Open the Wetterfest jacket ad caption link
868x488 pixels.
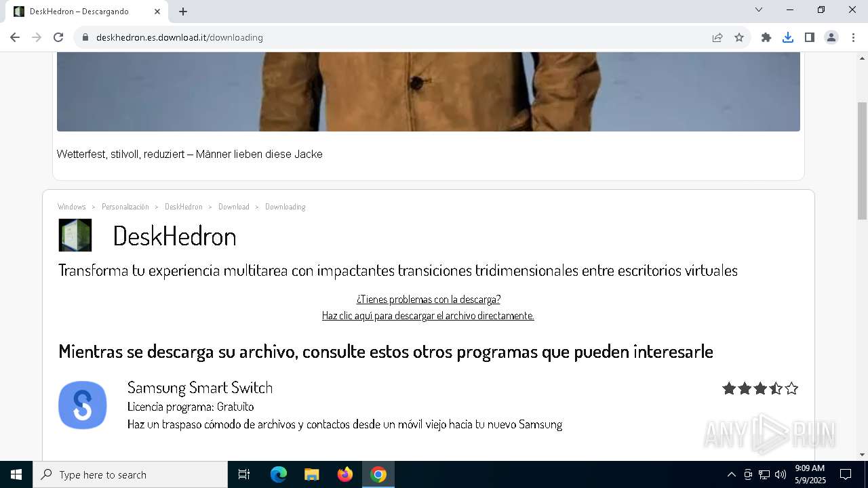point(190,155)
